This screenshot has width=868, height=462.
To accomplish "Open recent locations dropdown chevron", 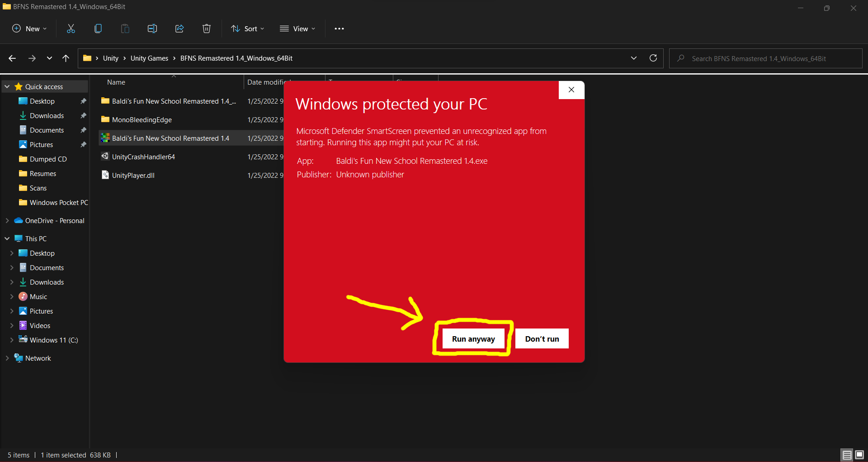I will click(49, 58).
